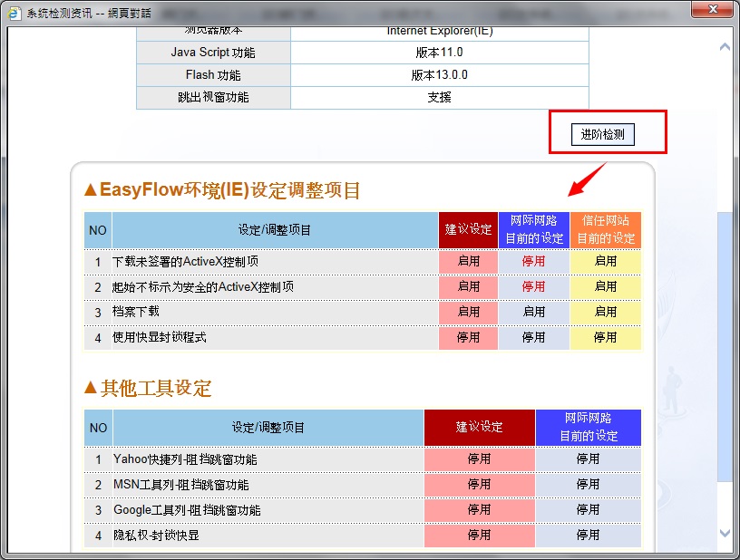Select the 起始不标示为安全的ActiveX控制项 row
Image resolution: width=740 pixels, height=560 pixels.
tap(203, 286)
